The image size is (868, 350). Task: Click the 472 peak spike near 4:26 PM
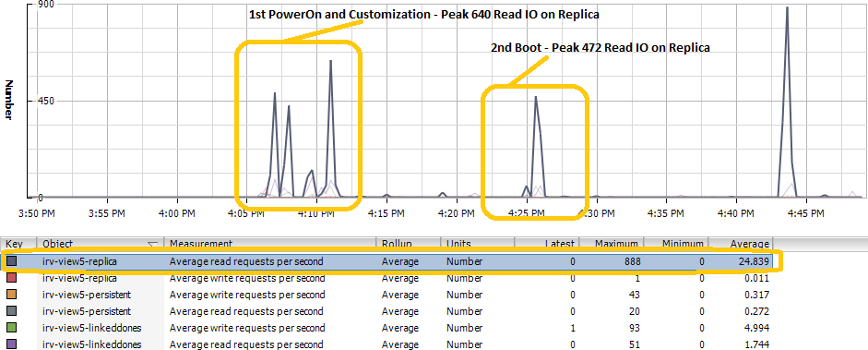pos(535,97)
